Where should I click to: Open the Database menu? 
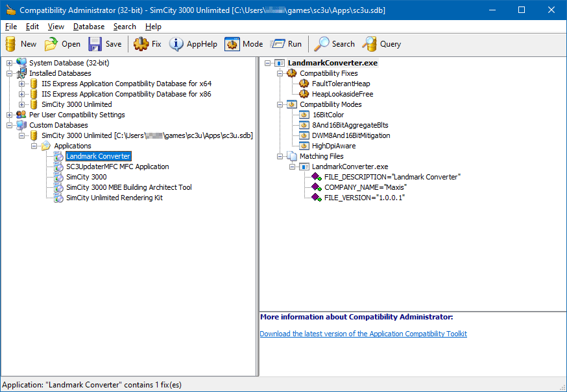tap(89, 27)
